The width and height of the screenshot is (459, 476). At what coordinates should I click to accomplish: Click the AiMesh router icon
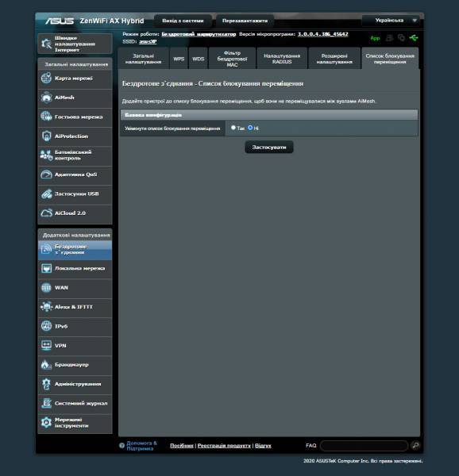coord(46,98)
